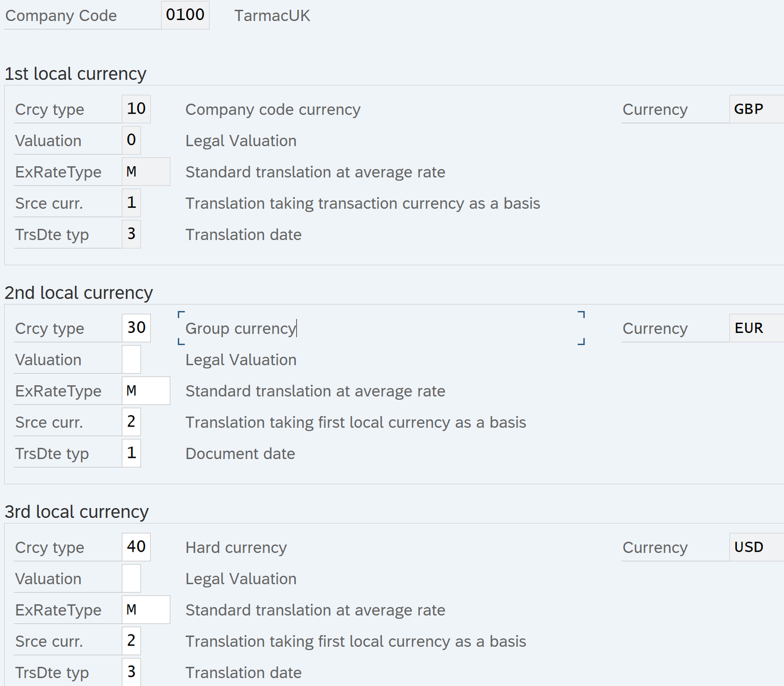Select Srce curr. field in 3rd local currency
This screenshot has width=784, height=686.
131,641
